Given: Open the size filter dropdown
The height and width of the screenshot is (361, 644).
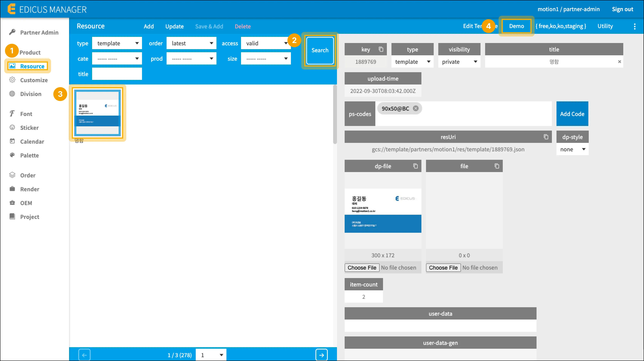Looking at the screenshot, I should pos(266,59).
